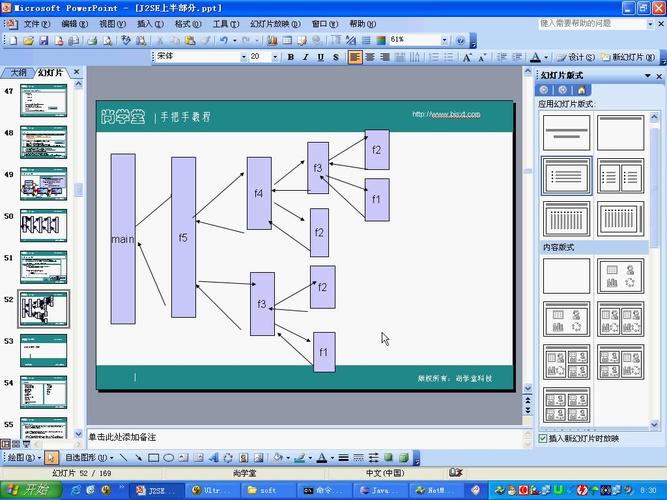Toggle 'Show when inserting new slides' checkbox
This screenshot has height=500, width=667.
[543, 438]
